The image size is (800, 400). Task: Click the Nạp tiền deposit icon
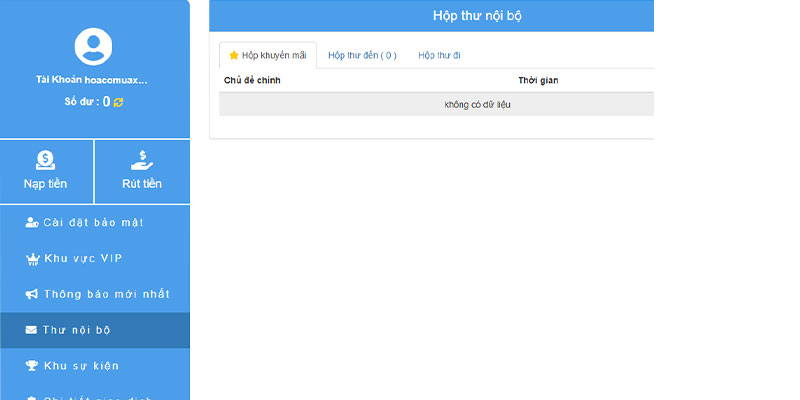[45, 160]
